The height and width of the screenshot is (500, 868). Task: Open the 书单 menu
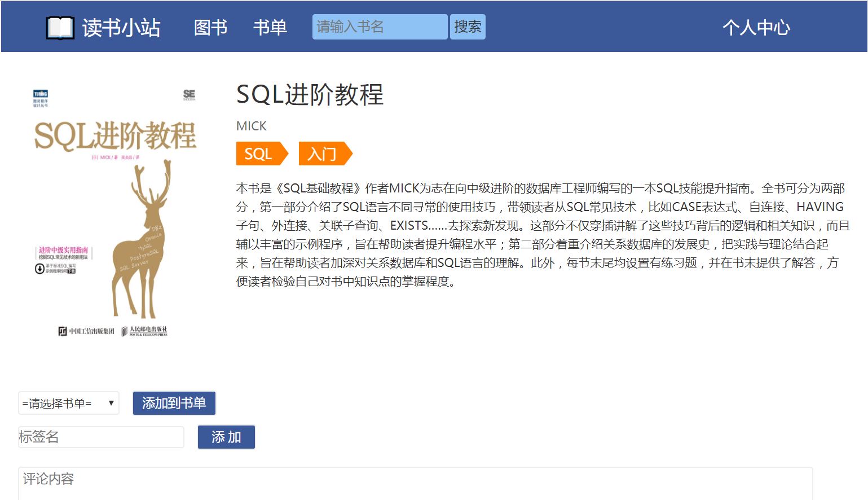point(270,27)
